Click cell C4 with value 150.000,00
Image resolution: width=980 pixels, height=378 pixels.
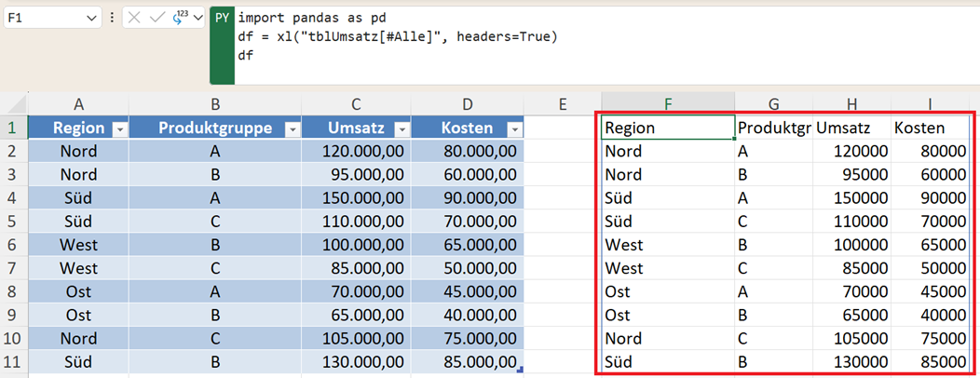(356, 198)
